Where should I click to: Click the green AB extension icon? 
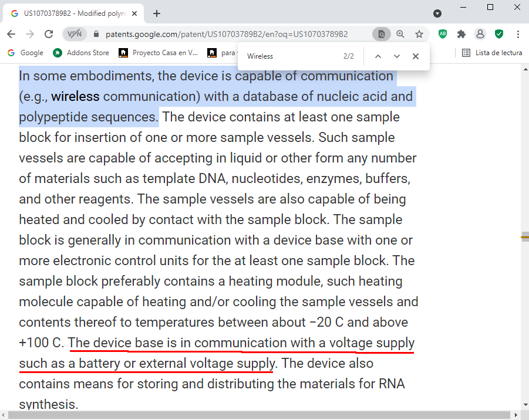pos(443,34)
